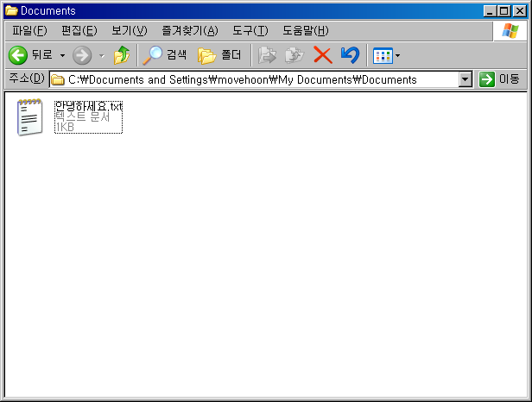Click the Documents title bar folder icon

tap(11, 10)
